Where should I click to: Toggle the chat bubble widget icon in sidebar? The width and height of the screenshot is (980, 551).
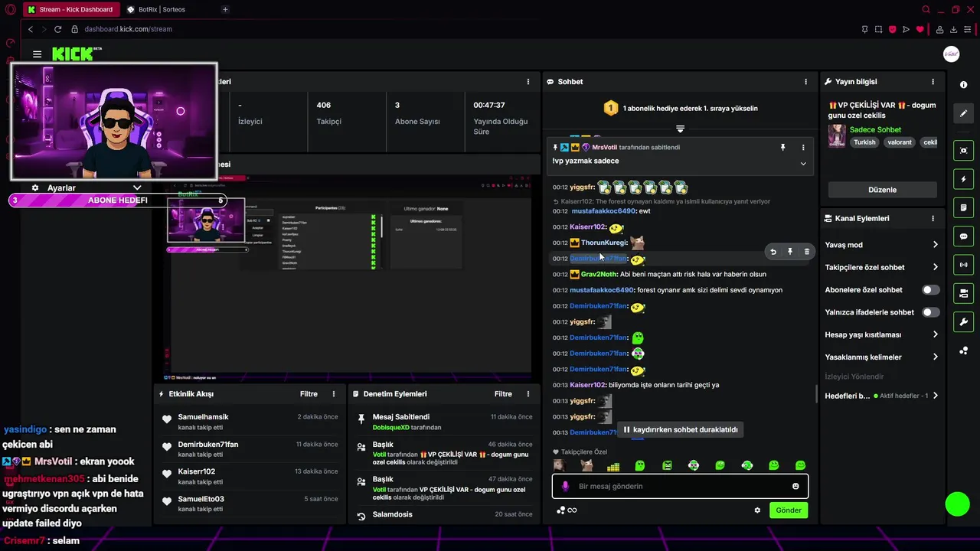pyautogui.click(x=963, y=236)
